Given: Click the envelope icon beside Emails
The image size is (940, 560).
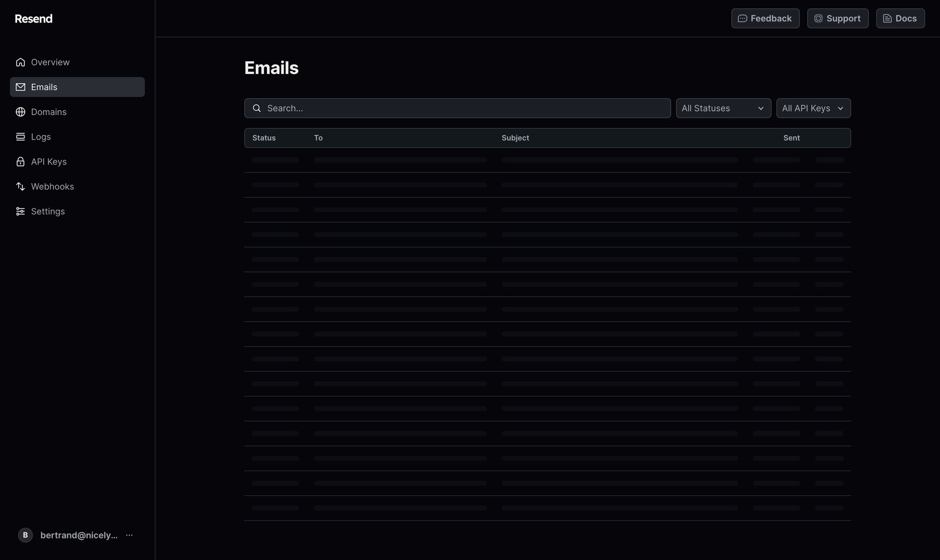Looking at the screenshot, I should click(x=20, y=87).
